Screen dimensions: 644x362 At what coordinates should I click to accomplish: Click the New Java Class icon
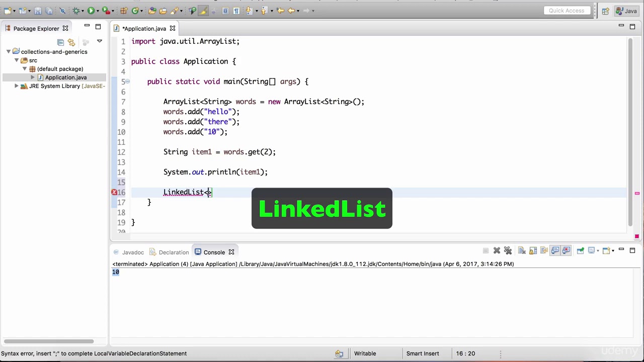pos(135,11)
